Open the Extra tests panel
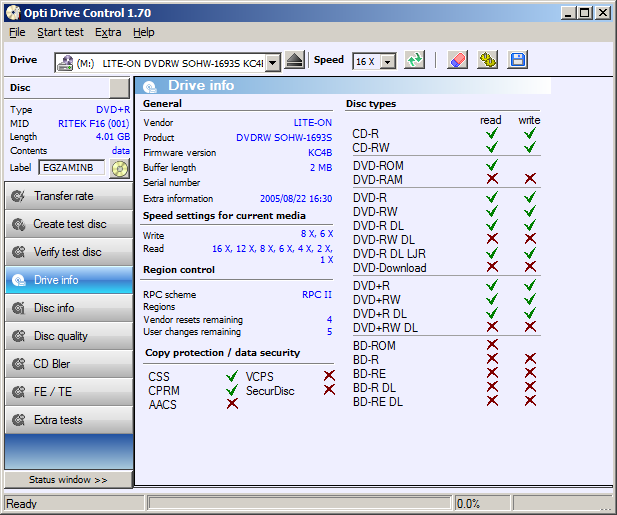617x515 pixels. (x=69, y=419)
